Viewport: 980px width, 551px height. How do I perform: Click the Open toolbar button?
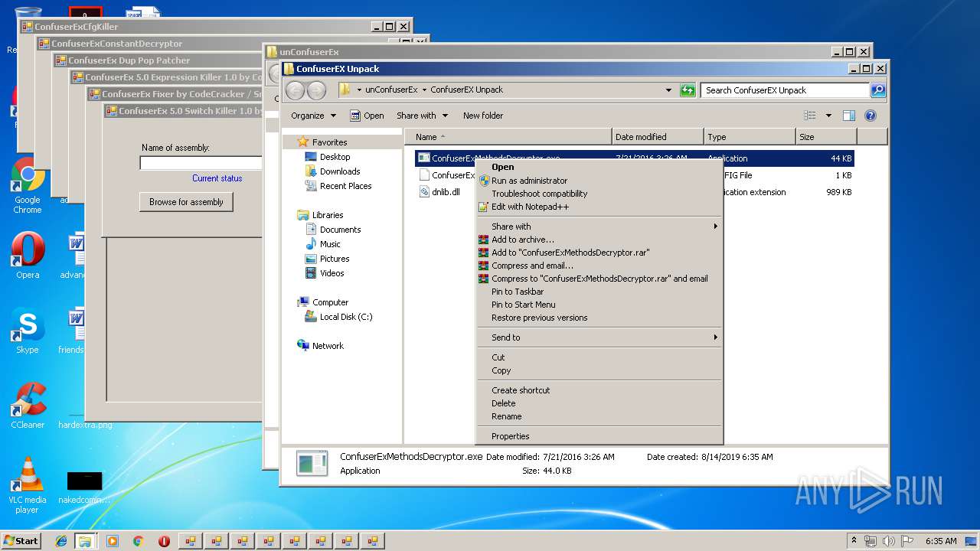point(367,116)
